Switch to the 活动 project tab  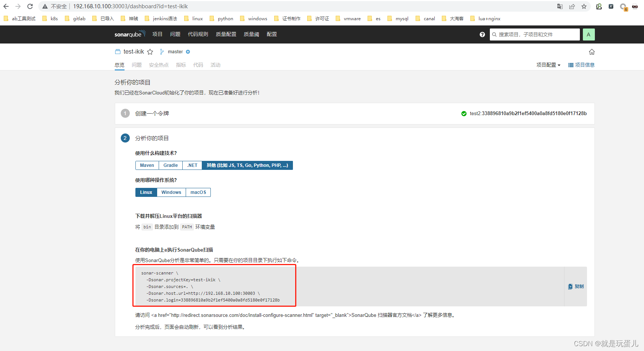tap(216, 65)
